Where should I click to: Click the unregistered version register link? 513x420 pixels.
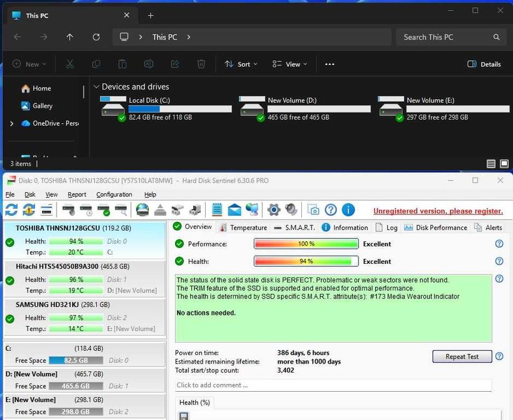pos(438,211)
